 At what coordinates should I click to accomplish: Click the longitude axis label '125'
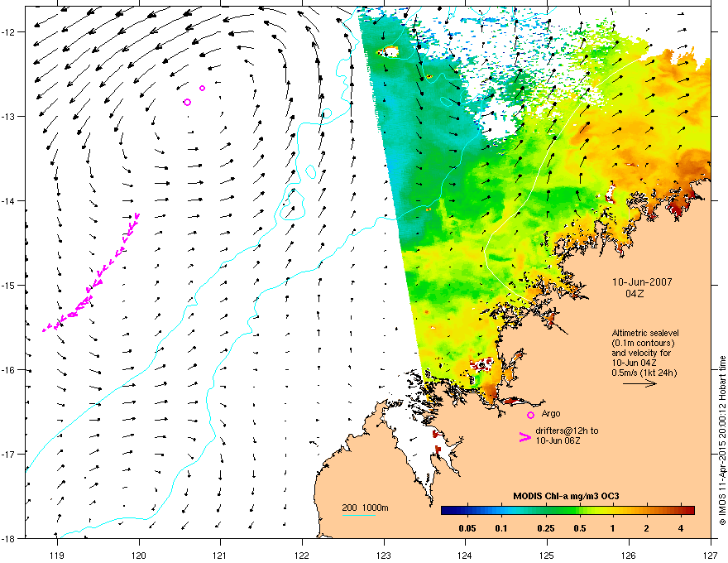547,555
